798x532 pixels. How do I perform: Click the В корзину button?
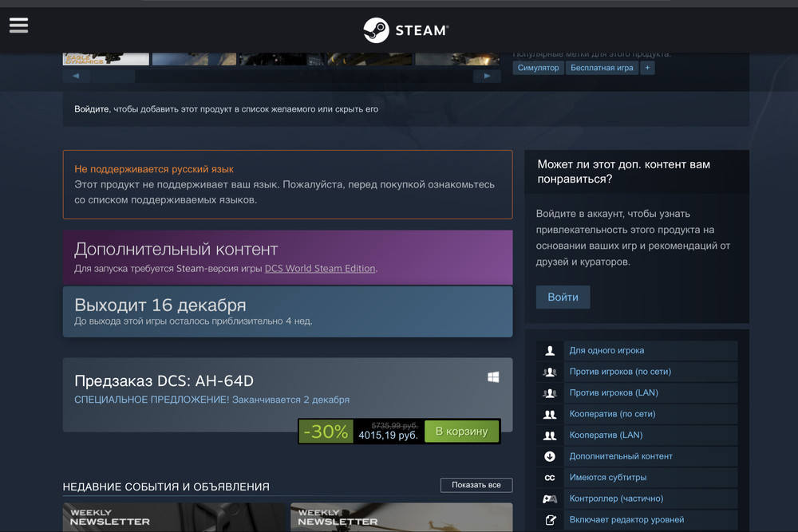coord(461,432)
